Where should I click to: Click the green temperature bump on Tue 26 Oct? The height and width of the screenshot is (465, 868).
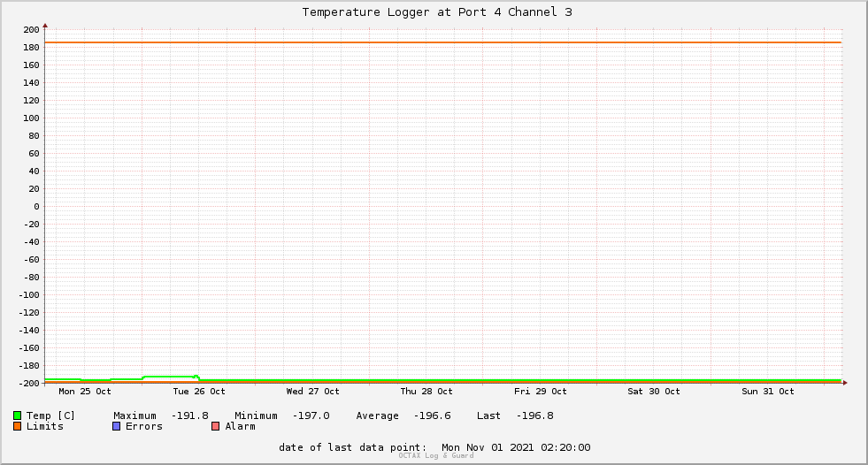tap(171, 377)
